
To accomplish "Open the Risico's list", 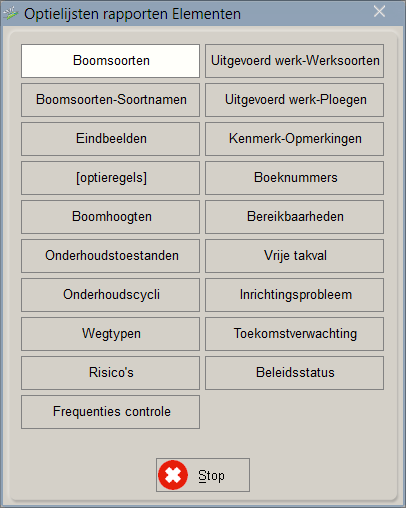I will [x=110, y=373].
